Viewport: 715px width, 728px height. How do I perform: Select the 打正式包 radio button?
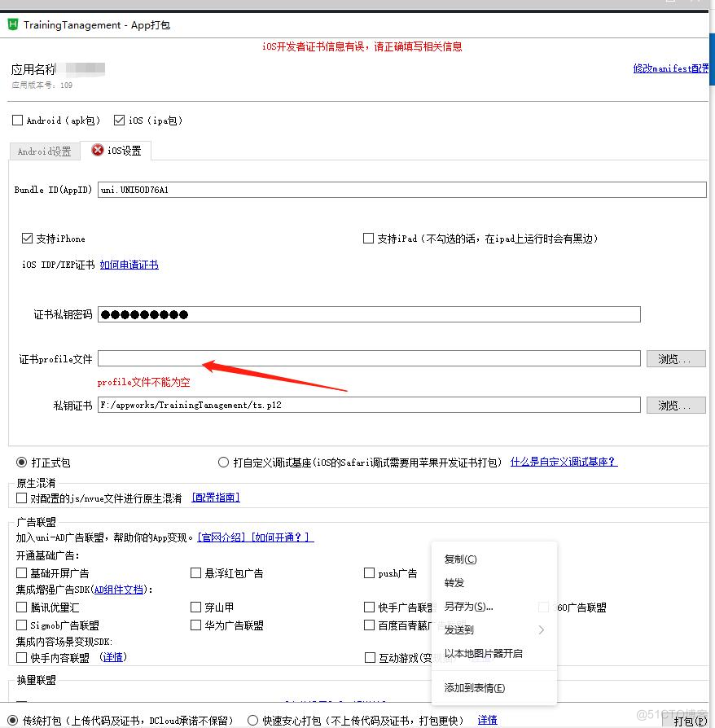pyautogui.click(x=21, y=463)
